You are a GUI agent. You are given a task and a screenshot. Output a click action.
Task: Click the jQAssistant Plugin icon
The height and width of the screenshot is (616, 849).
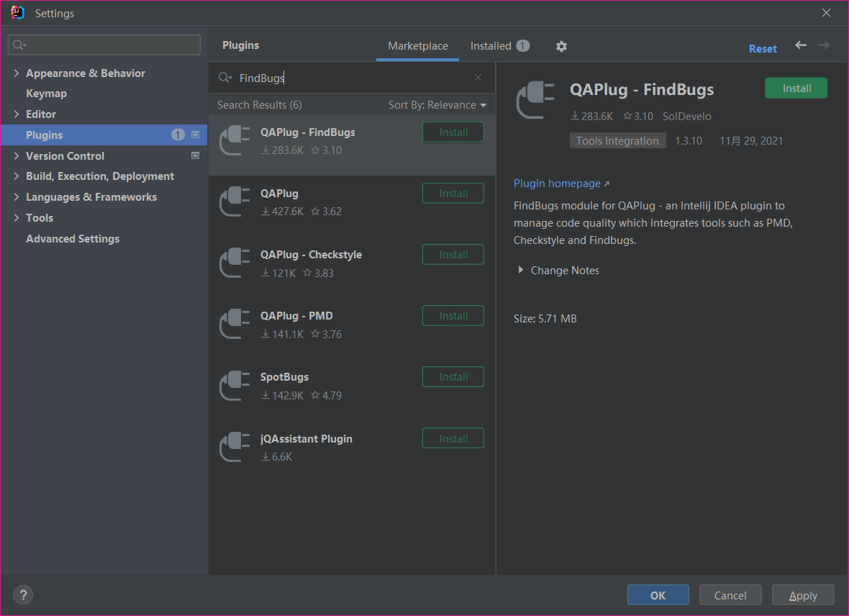coord(235,447)
